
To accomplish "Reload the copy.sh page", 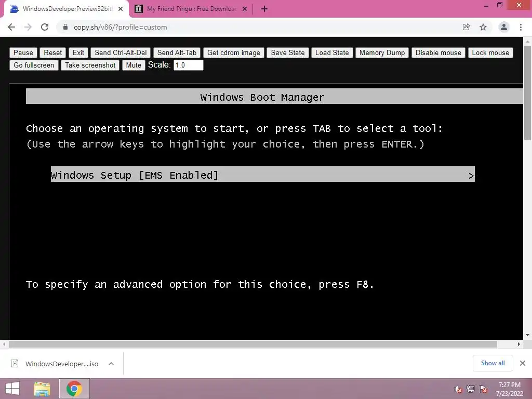I will click(x=45, y=27).
